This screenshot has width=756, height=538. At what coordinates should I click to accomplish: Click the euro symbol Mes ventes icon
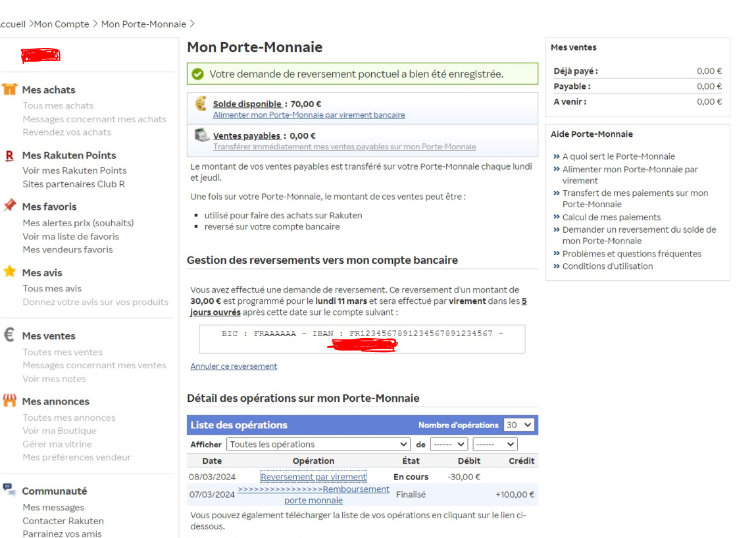point(9,335)
